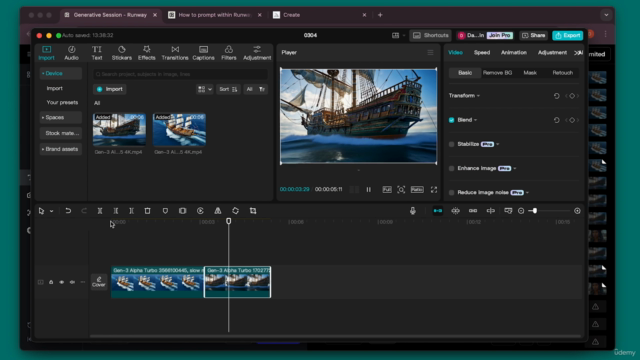Open the Shortcuts button

pyautogui.click(x=431, y=36)
